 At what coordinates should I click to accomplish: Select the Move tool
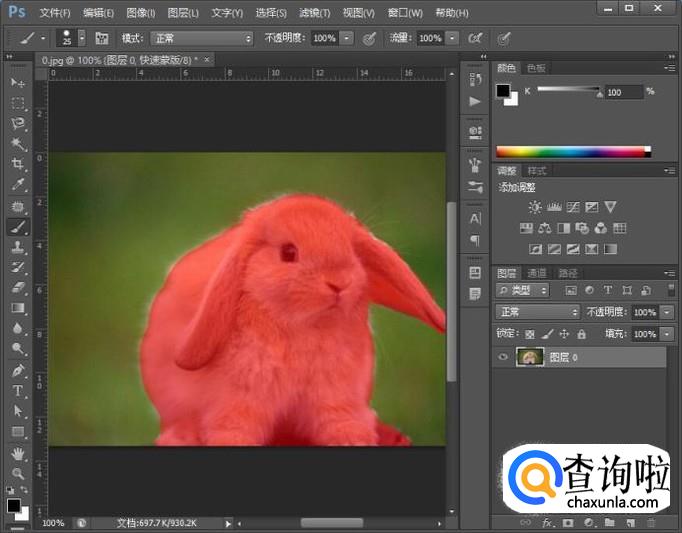[18, 82]
